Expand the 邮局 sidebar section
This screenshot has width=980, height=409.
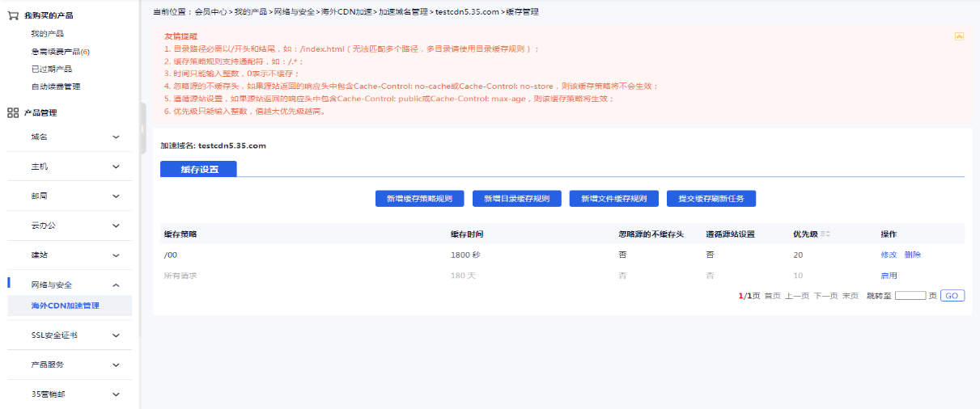pyautogui.click(x=116, y=196)
